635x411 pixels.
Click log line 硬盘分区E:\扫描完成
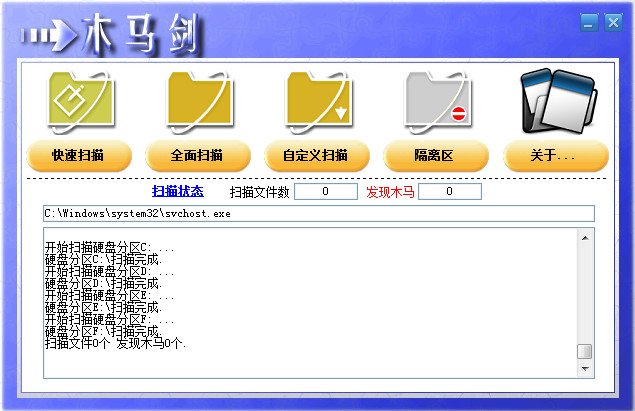103,307
